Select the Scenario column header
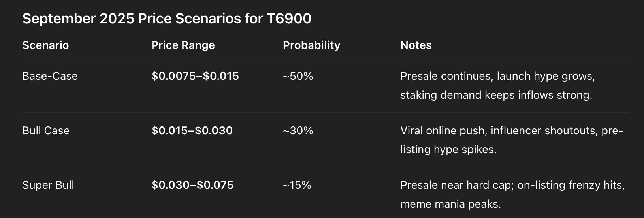The height and width of the screenshot is (218, 644). pyautogui.click(x=45, y=45)
